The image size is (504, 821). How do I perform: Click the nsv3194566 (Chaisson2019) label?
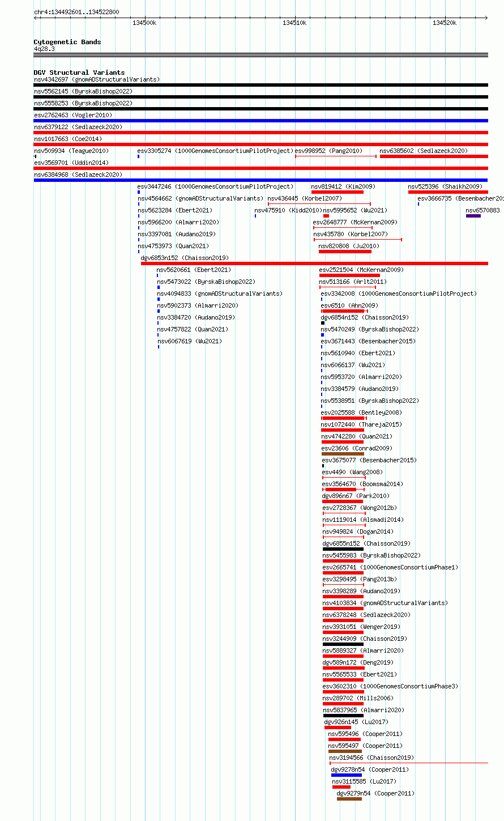tap(371, 758)
